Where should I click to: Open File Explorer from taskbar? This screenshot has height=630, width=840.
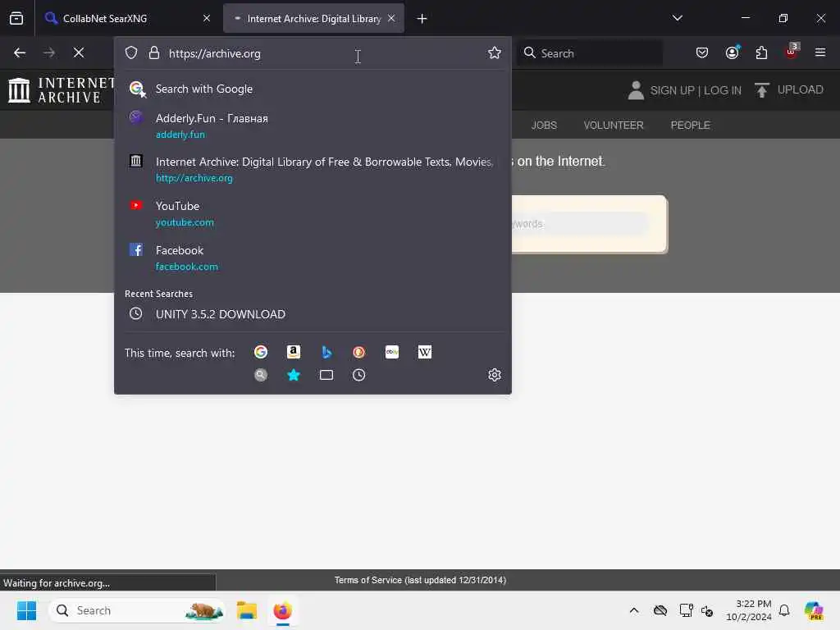click(247, 610)
